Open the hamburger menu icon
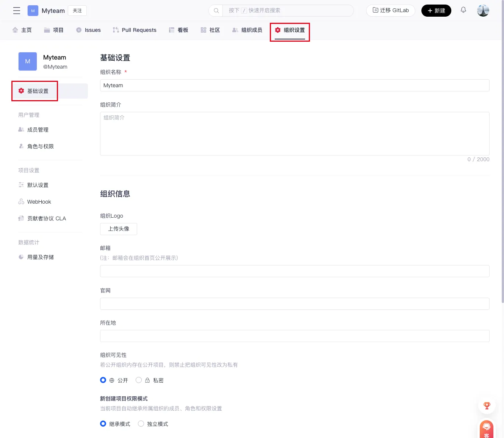 coord(17,11)
